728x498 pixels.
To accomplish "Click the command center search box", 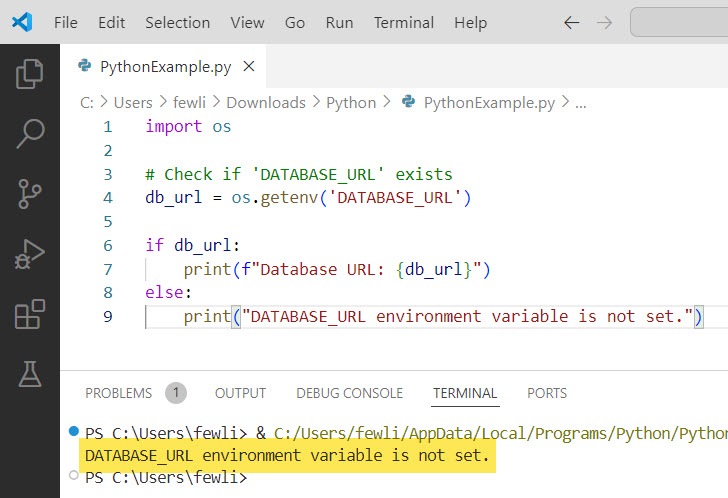I will 679,22.
